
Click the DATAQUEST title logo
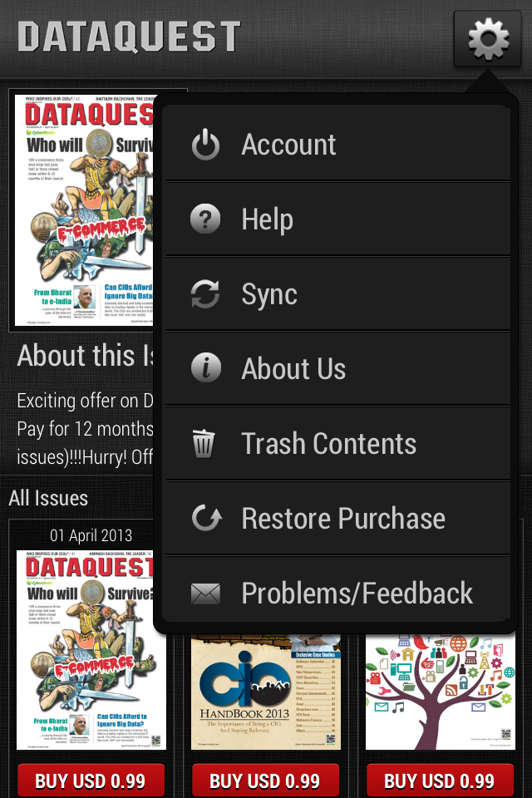129,36
